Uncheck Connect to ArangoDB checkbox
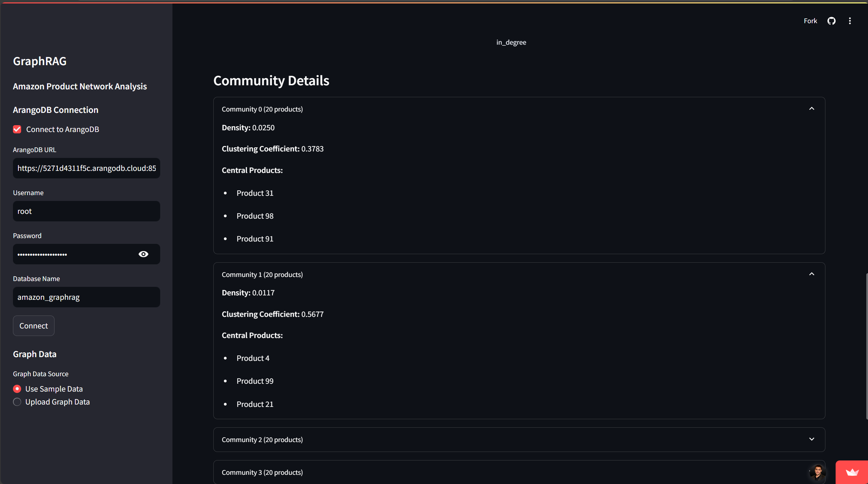 pyautogui.click(x=17, y=129)
